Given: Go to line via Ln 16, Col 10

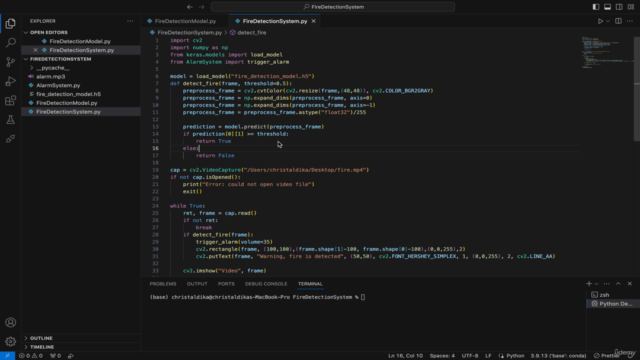Looking at the screenshot, I should point(405,356).
